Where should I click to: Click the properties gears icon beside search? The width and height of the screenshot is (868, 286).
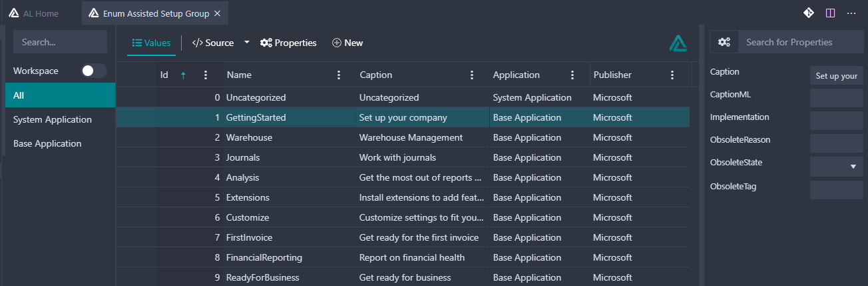(724, 42)
